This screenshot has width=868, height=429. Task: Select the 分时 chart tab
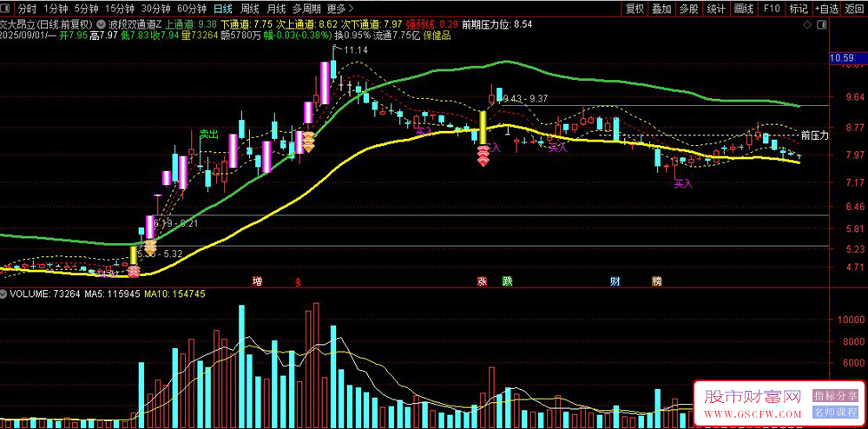[27, 9]
